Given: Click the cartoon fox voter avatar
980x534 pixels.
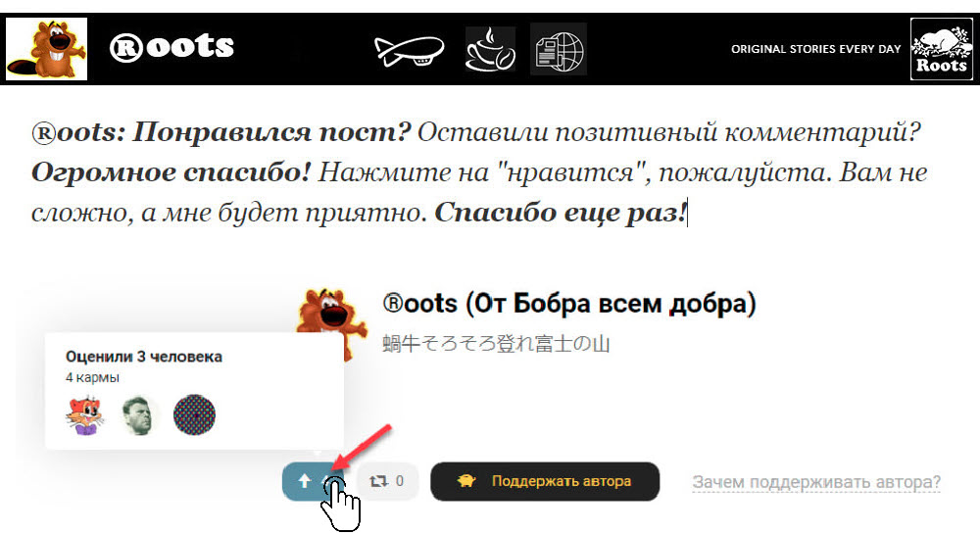Looking at the screenshot, I should [x=85, y=414].
